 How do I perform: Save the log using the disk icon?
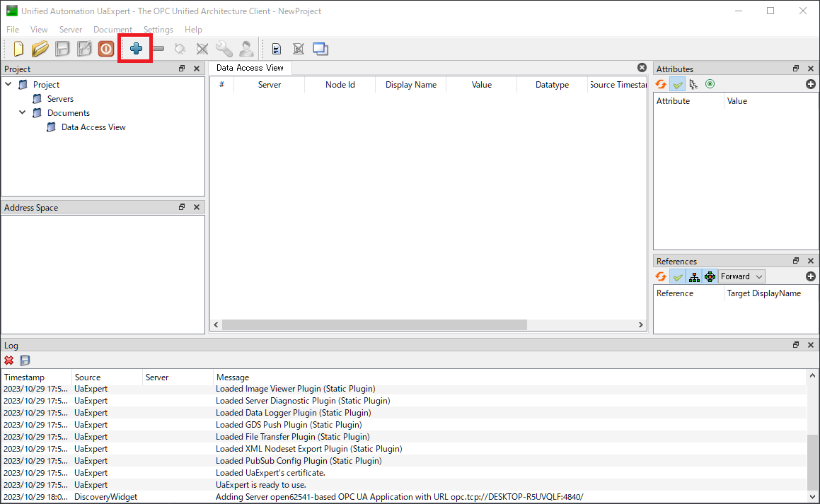click(x=25, y=360)
